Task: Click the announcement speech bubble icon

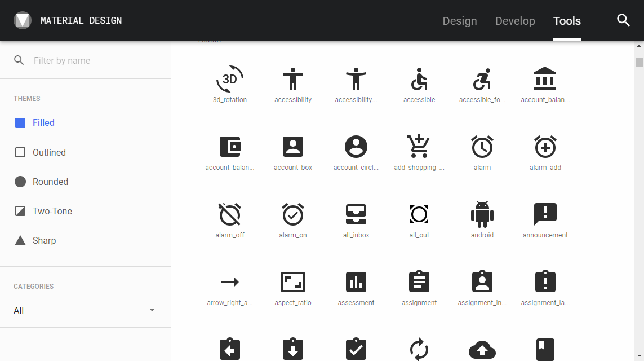Action: click(x=545, y=215)
